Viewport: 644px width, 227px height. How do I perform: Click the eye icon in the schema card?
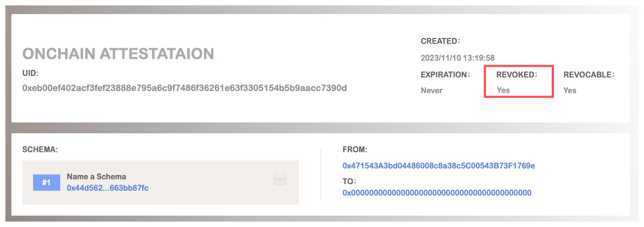(x=280, y=179)
